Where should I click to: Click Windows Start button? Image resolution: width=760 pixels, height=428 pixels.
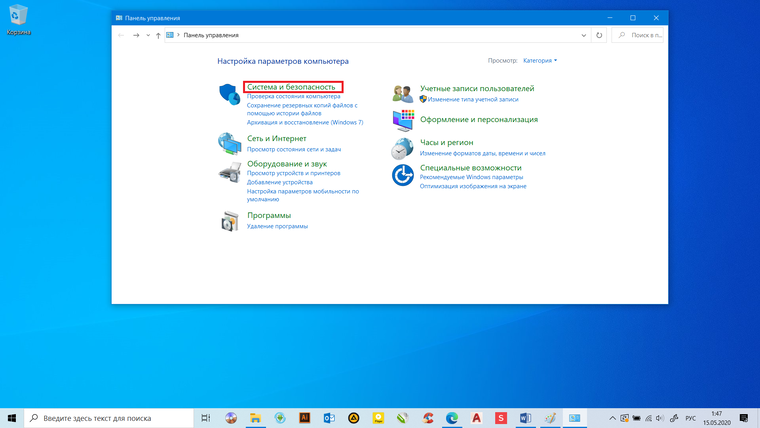[x=12, y=418]
